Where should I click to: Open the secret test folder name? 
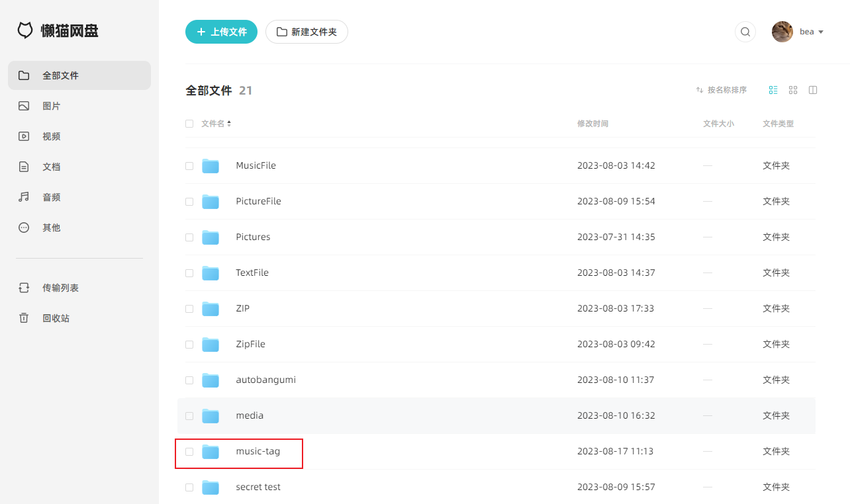click(x=258, y=487)
